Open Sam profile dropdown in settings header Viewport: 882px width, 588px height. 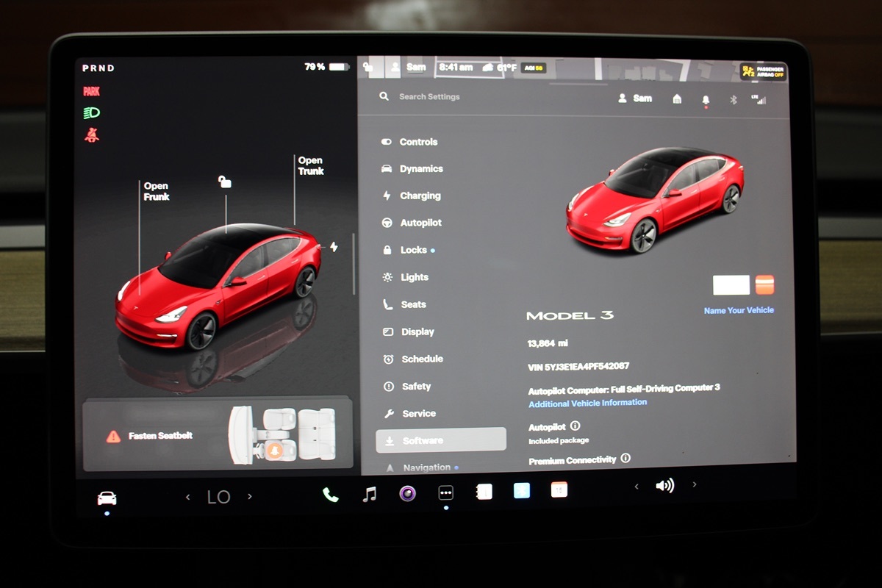pyautogui.click(x=635, y=98)
